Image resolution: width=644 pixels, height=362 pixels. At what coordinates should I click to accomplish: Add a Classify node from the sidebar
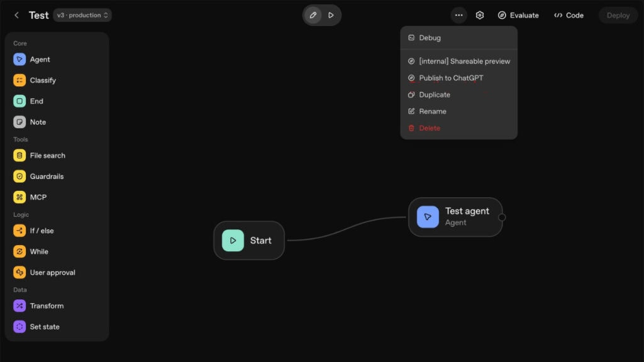19,80
